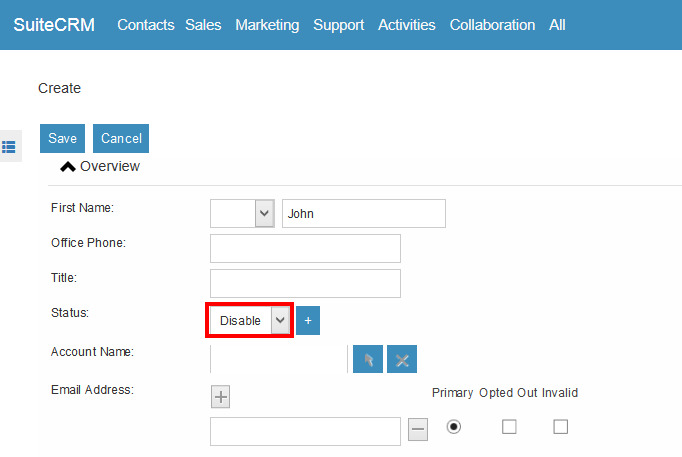The width and height of the screenshot is (682, 457).
Task: Click the select account arrow icon
Action: click(x=367, y=360)
